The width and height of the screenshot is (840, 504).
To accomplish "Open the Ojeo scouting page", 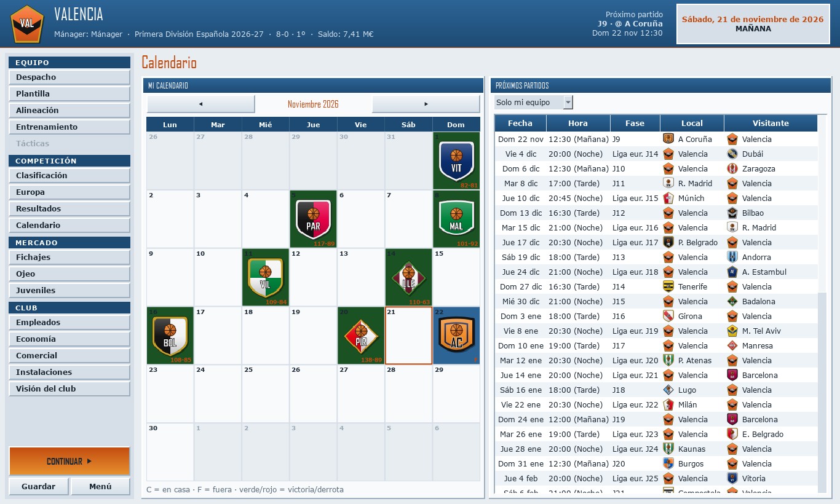I will (69, 274).
